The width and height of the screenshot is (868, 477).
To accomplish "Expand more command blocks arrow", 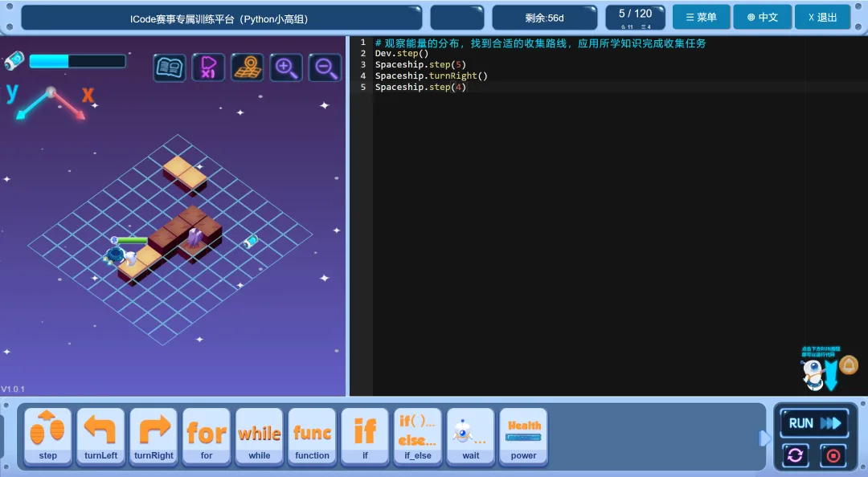I will click(764, 438).
